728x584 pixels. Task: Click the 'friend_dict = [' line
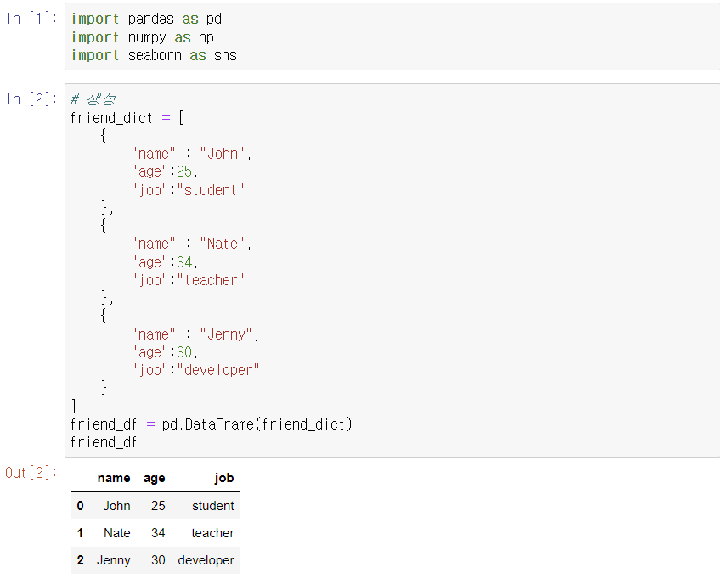127,118
